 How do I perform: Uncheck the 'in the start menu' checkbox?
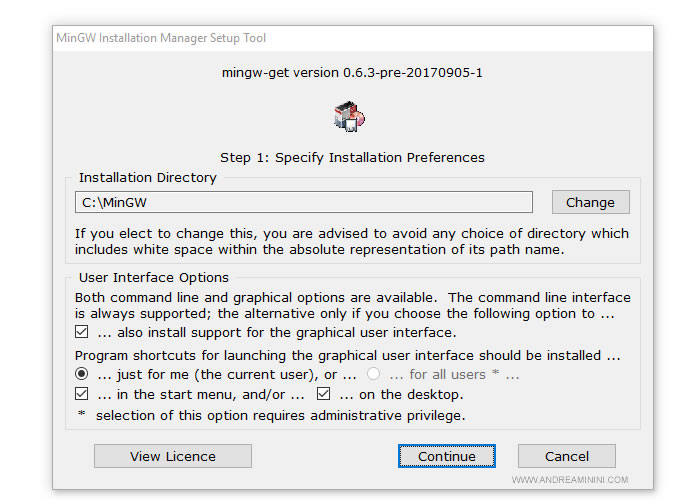pyautogui.click(x=82, y=395)
